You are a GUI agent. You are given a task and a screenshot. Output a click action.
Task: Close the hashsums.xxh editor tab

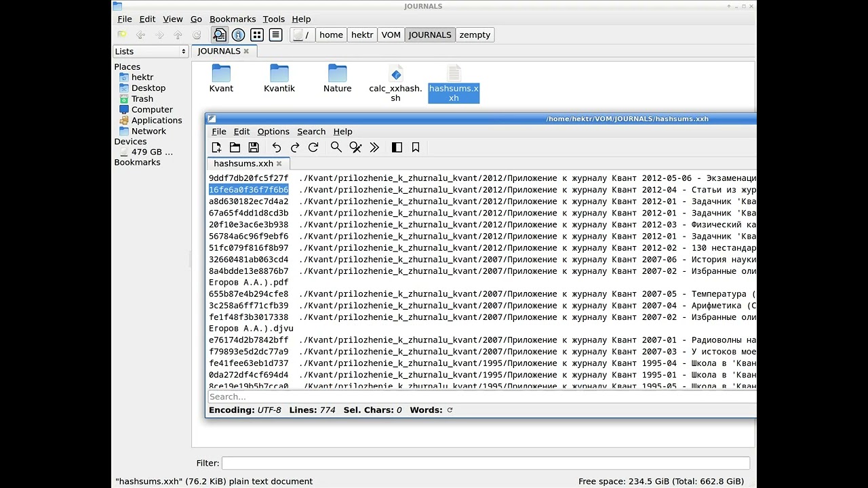[279, 163]
